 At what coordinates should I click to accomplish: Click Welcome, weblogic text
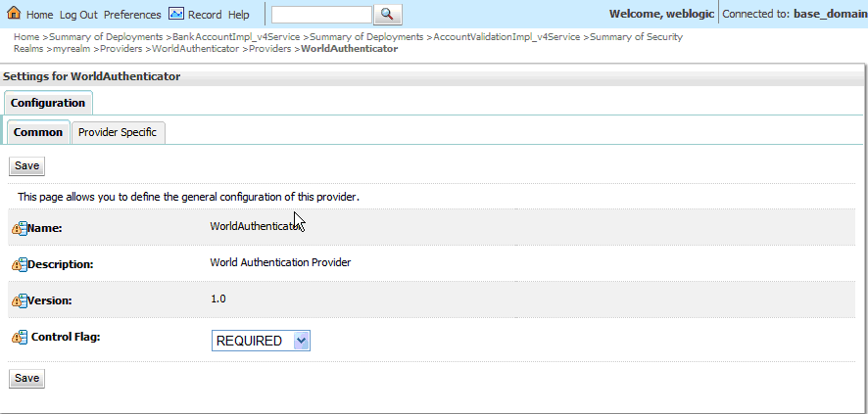(x=661, y=15)
